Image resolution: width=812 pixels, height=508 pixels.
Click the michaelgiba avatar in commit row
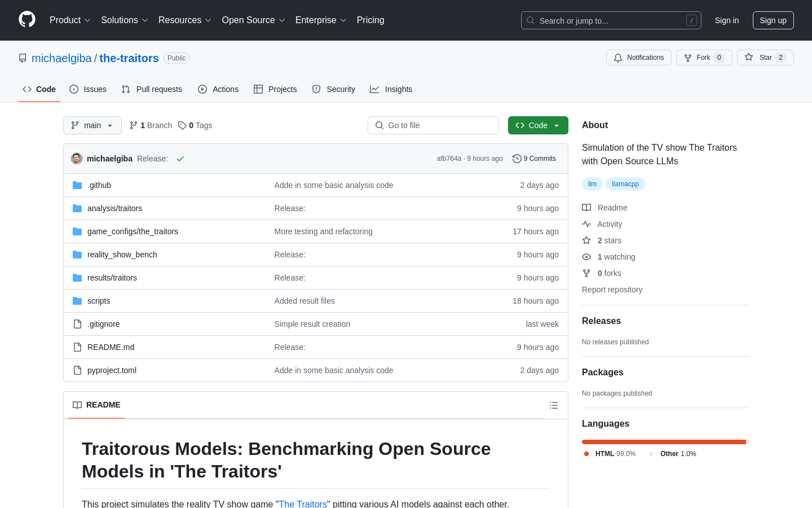[77, 159]
